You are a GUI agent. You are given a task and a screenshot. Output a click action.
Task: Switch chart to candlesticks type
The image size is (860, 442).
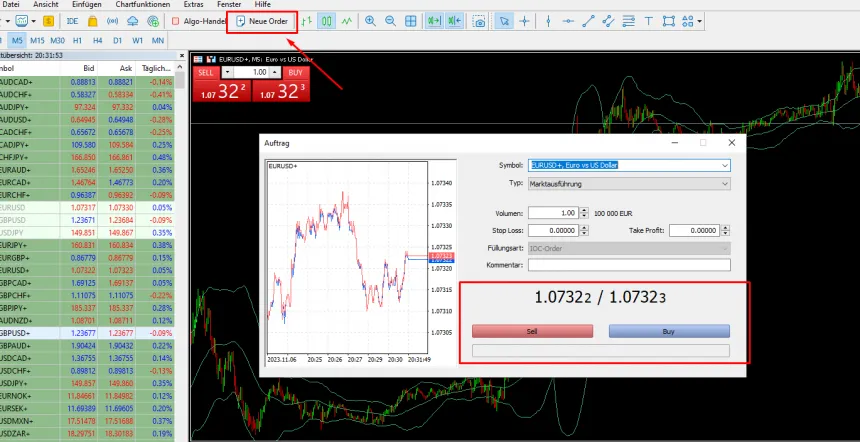coord(327,21)
